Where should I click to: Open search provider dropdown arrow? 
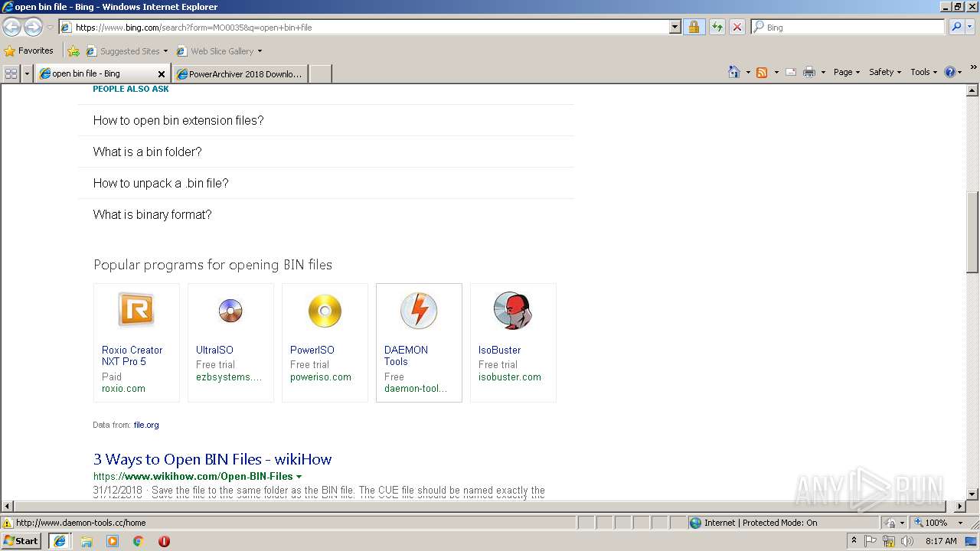click(971, 27)
